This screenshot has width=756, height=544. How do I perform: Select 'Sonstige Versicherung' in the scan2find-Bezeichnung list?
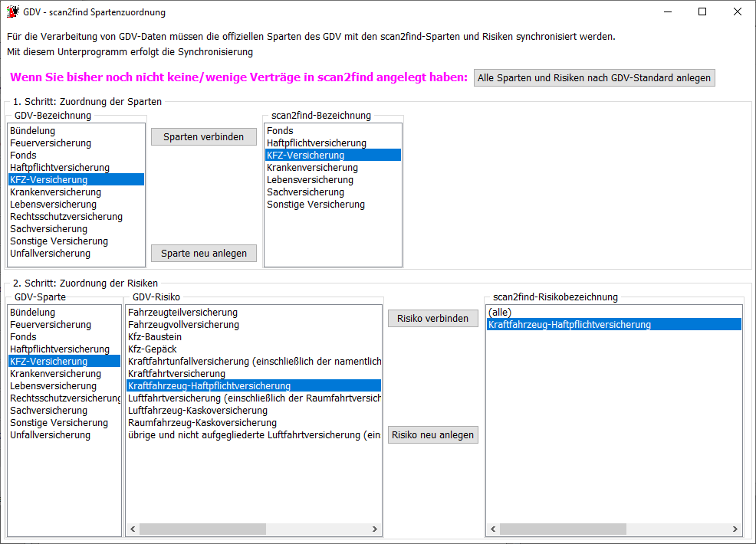333,205
